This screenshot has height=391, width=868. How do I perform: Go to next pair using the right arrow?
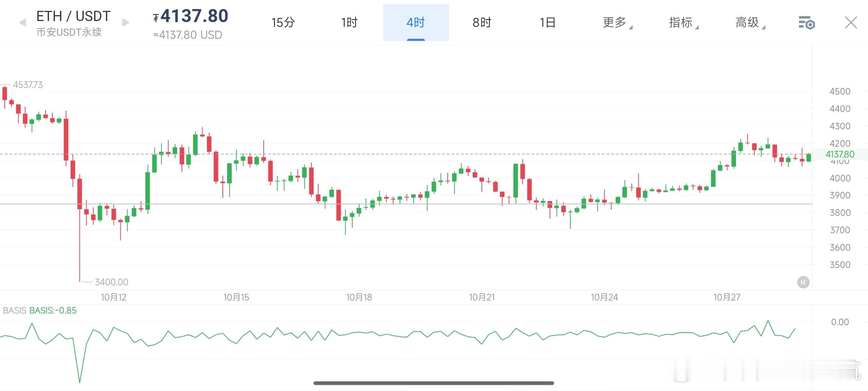125,22
